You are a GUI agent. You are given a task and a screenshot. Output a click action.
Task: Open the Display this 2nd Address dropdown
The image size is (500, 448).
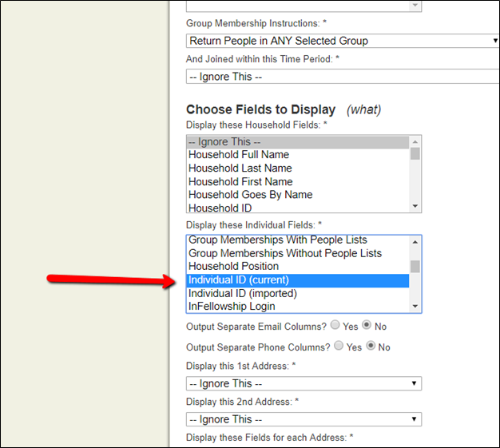(304, 419)
